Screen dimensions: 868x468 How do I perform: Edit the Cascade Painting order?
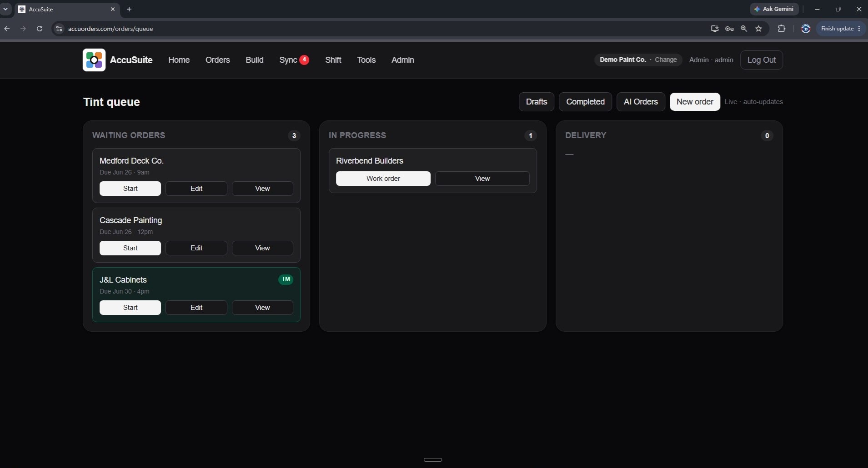click(x=196, y=248)
